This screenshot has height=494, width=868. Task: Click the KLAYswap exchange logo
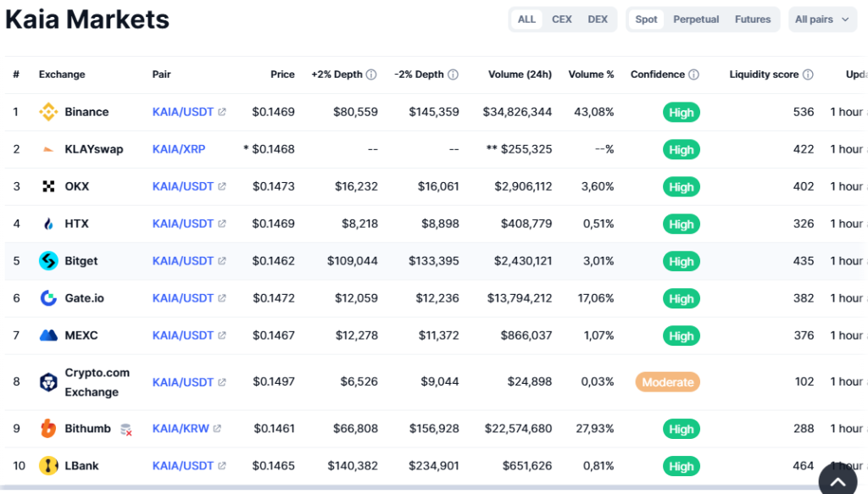tap(48, 149)
